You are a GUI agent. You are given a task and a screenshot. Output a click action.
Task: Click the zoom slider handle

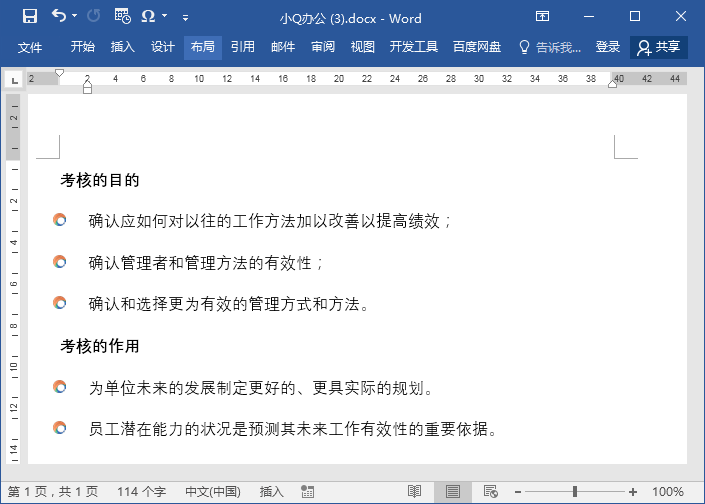[x=575, y=491]
